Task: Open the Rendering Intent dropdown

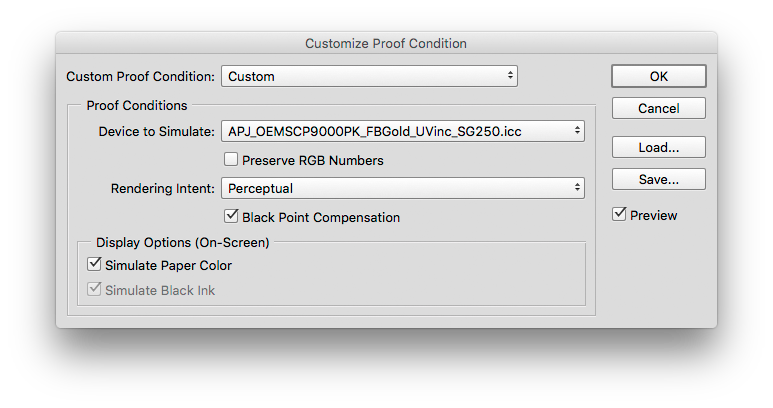Action: click(x=403, y=188)
